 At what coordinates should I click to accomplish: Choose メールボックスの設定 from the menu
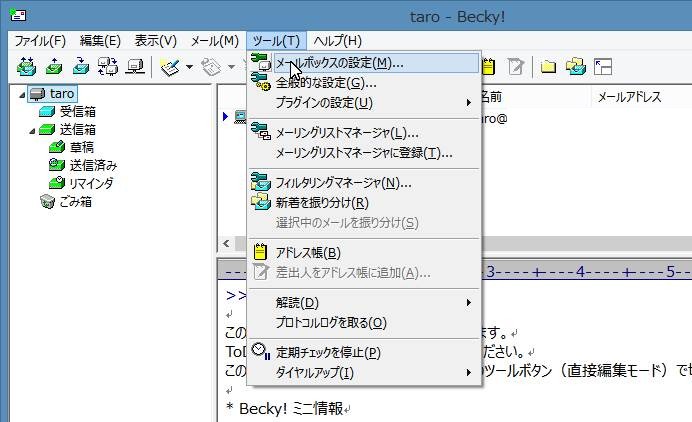pyautogui.click(x=339, y=62)
